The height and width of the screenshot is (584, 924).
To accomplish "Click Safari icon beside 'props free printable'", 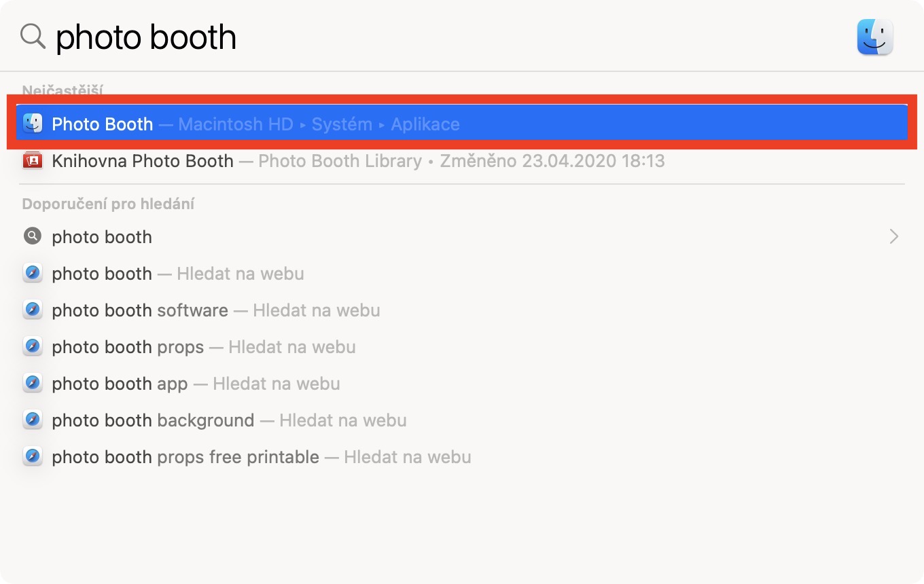I will (33, 457).
